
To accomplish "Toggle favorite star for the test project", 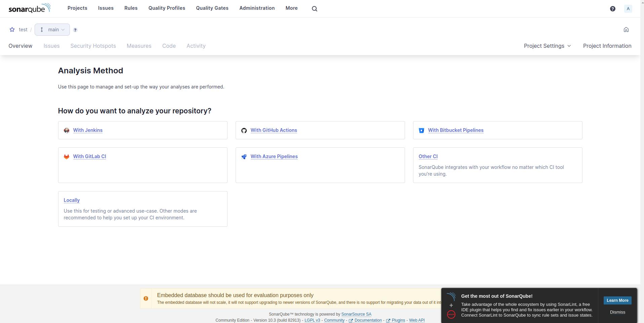I will [x=12, y=30].
